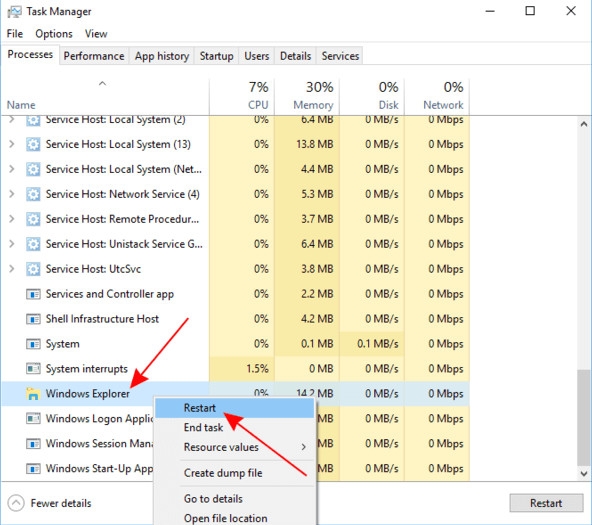Expand Service Host: Local System (13)
The height and width of the screenshot is (525, 592).
pyautogui.click(x=12, y=144)
